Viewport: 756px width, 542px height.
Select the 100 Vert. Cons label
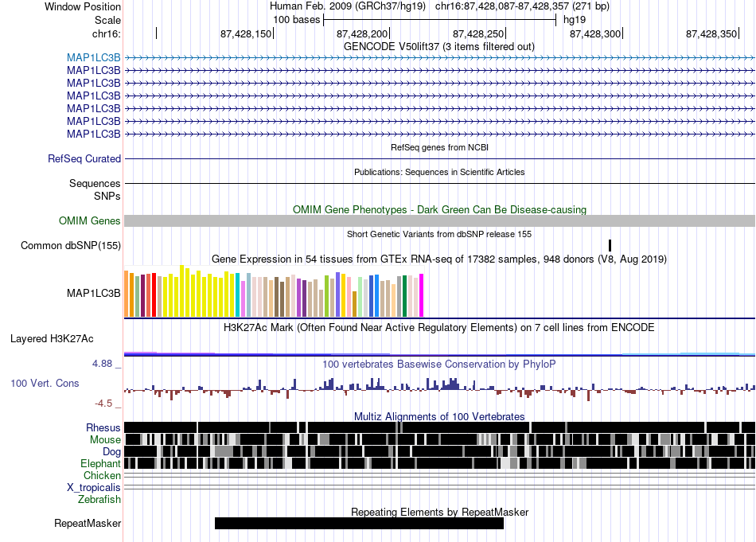click(45, 384)
